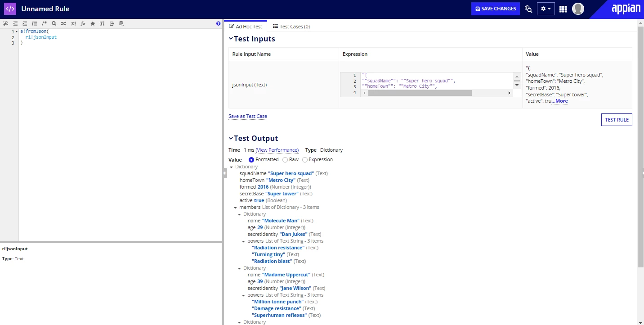Collapse the Test Inputs section
The width and height of the screenshot is (644, 325).
[x=231, y=39]
